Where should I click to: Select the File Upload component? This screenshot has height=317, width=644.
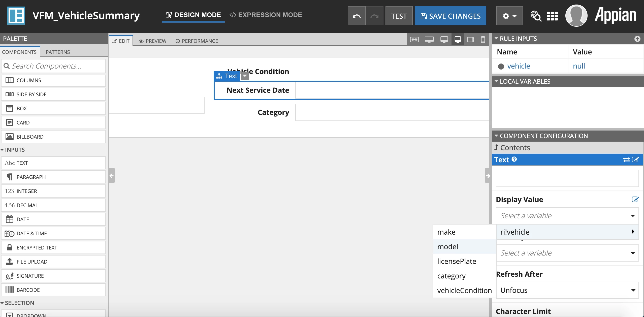53,262
